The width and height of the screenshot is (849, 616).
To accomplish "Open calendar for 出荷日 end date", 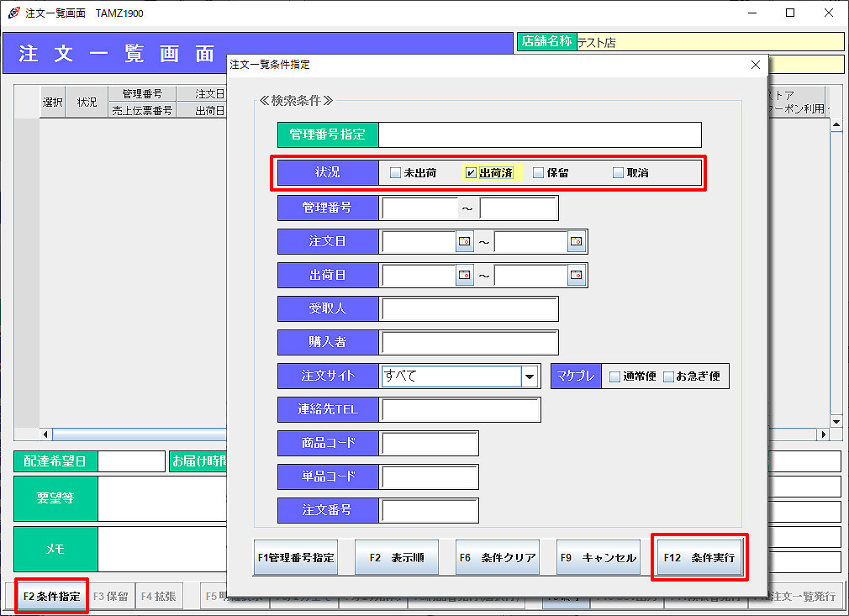I will coord(576,276).
